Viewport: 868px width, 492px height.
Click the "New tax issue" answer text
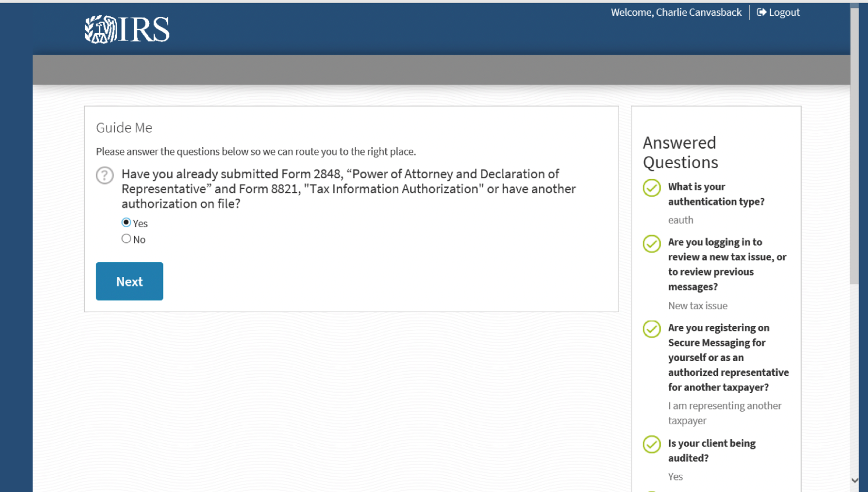[698, 306]
